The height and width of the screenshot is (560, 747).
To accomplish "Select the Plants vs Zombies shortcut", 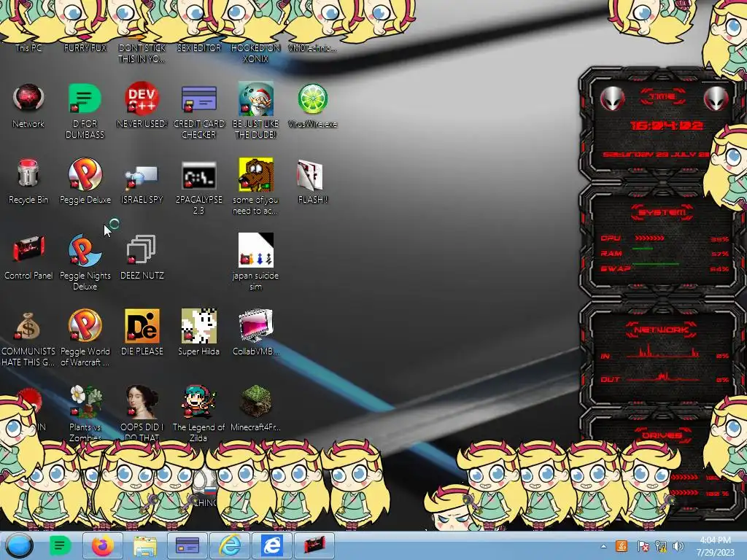I will [85, 412].
